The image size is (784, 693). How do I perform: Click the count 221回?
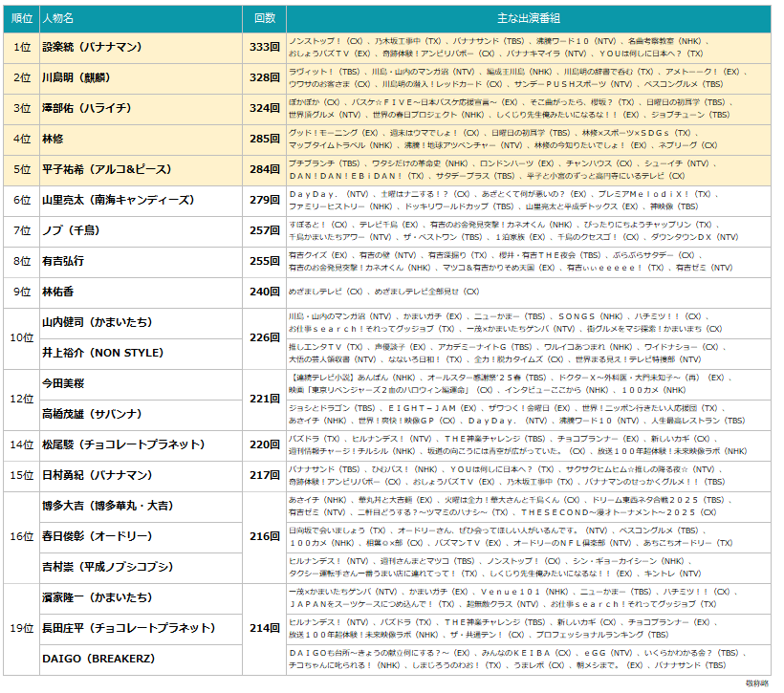265,399
